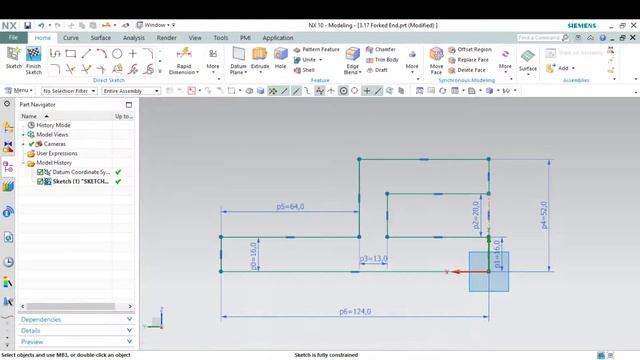The width and height of the screenshot is (640, 360).
Task: Select Cameras tree item
Action: coord(55,144)
